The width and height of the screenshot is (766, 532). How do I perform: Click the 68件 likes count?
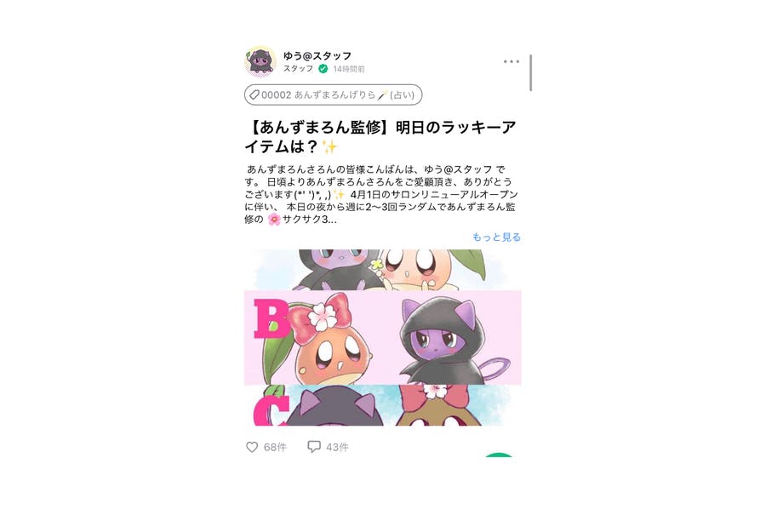click(275, 447)
